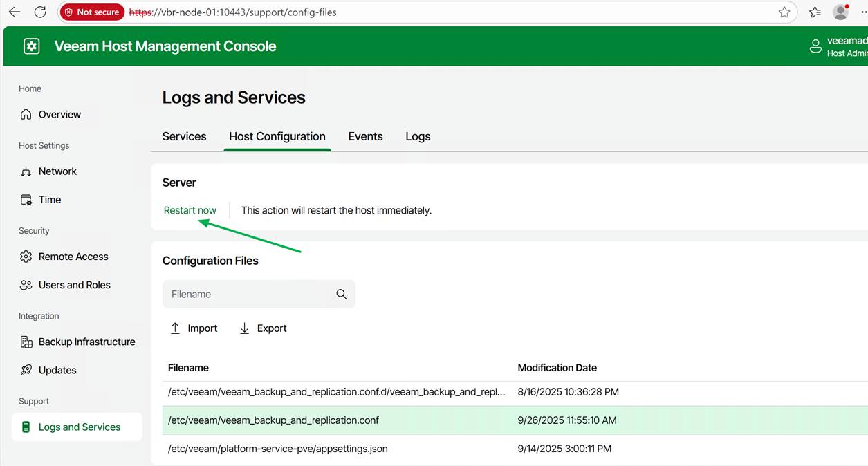
Task: Click the Users and Roles icon
Action: [x=26, y=285]
